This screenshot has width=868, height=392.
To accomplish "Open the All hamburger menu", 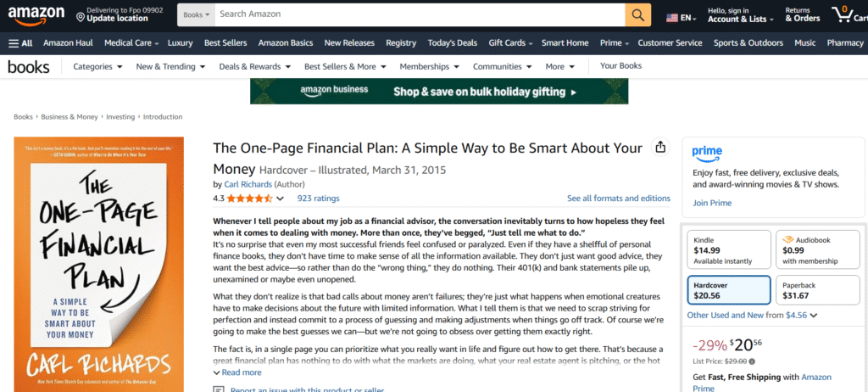I will 20,43.
